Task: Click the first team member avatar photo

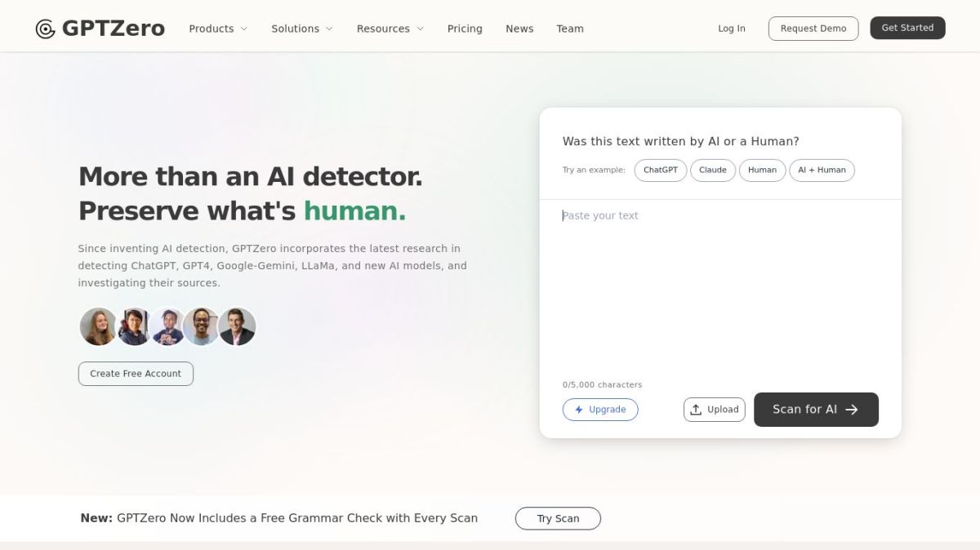Action: coord(98,326)
